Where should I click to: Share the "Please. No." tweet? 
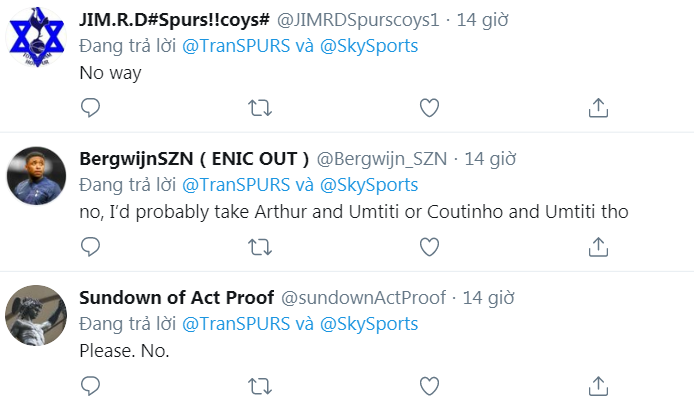(x=598, y=385)
